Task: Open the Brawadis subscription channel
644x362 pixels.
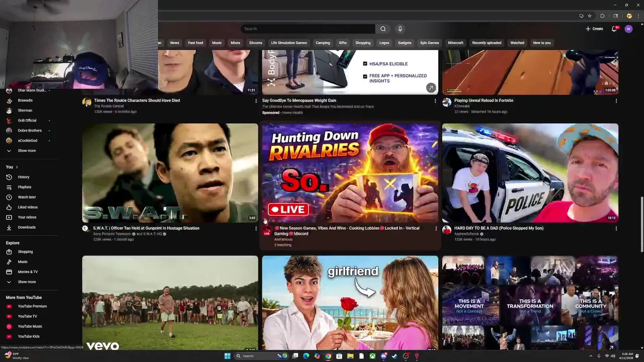Action: (x=25, y=100)
